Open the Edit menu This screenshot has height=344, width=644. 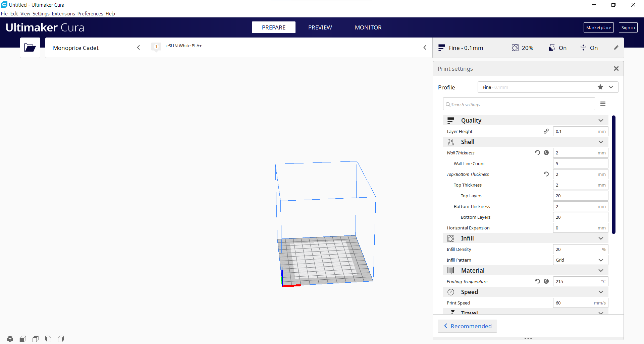tap(14, 14)
